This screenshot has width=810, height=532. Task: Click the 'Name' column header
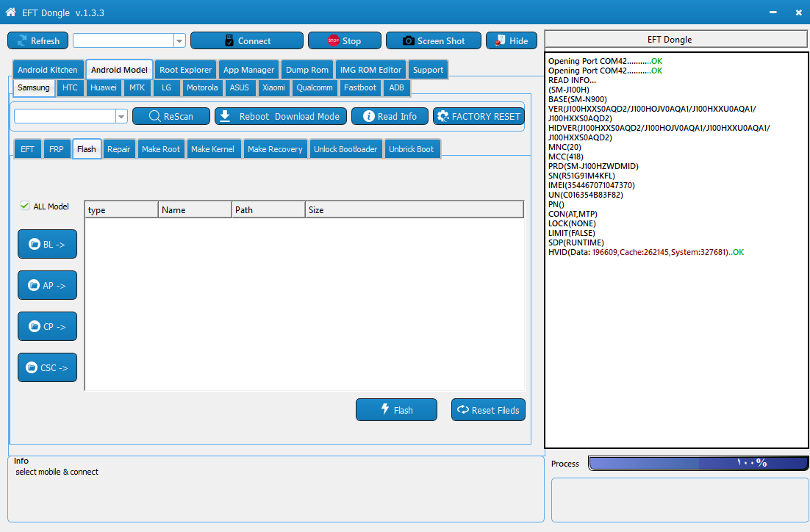(195, 209)
